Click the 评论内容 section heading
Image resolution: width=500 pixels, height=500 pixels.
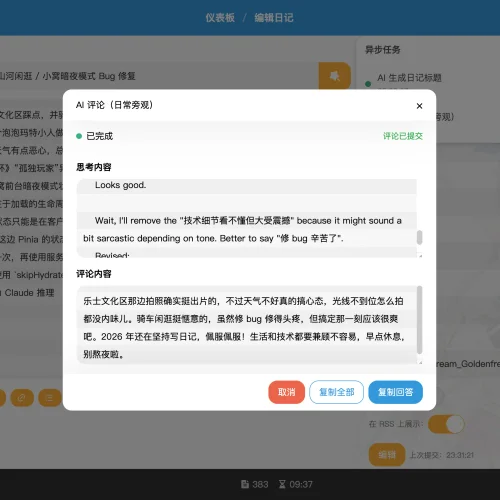pyautogui.click(x=94, y=274)
